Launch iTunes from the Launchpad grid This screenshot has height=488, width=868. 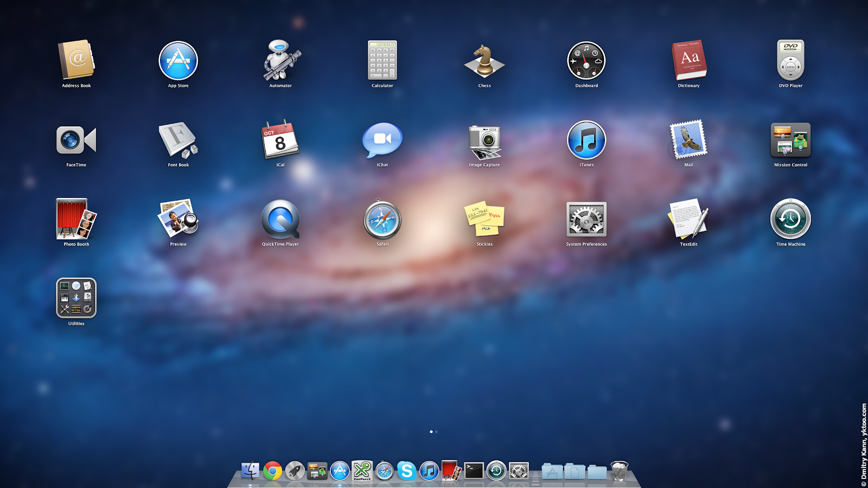click(586, 140)
